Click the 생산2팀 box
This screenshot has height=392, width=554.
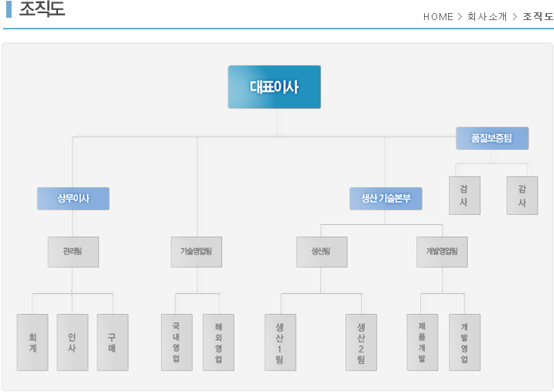361,343
